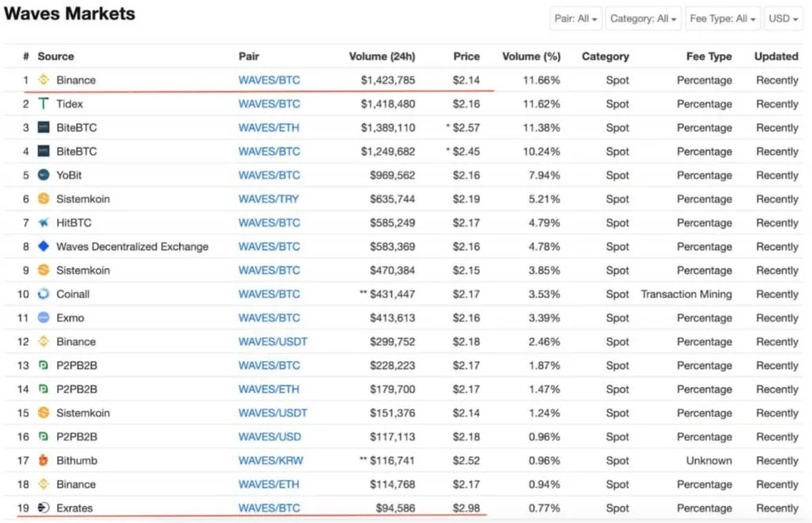812x523 pixels.
Task: Click the "Unknown" fee type cell
Action: pyautogui.click(x=709, y=461)
